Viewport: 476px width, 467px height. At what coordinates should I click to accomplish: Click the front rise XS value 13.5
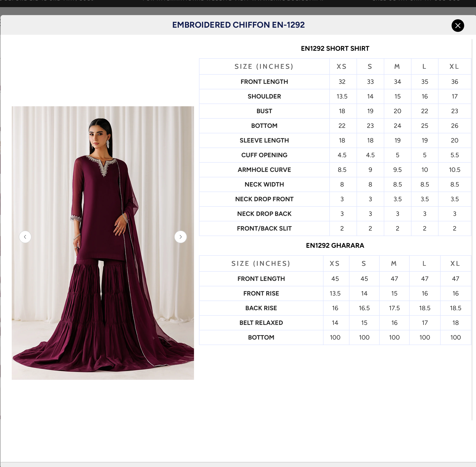pos(335,293)
